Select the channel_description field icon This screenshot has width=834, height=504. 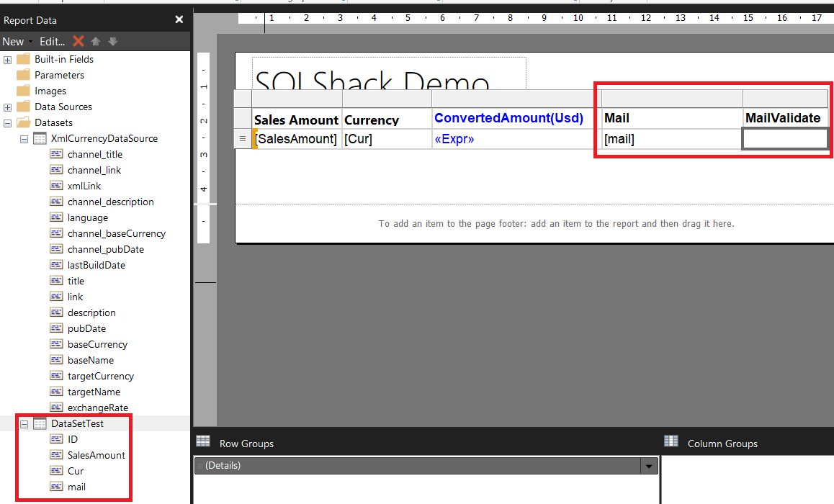pyautogui.click(x=56, y=202)
